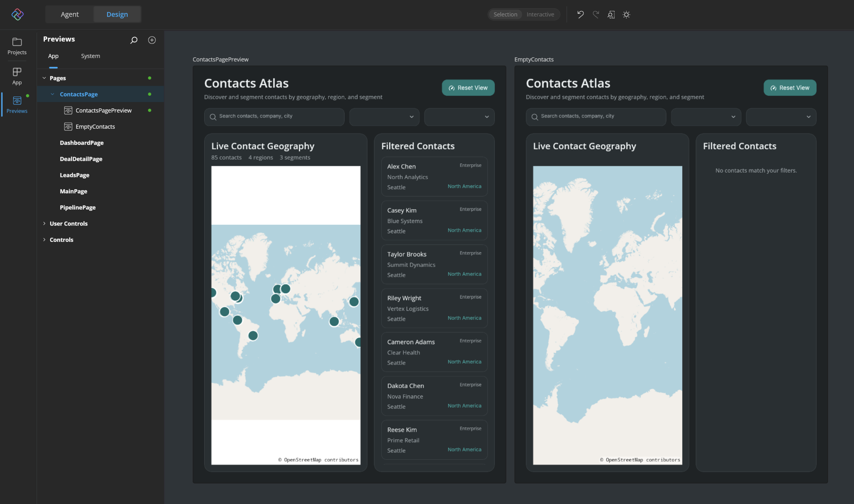The width and height of the screenshot is (854, 504).
Task: Collapse the ContactsPage tree node
Action: pos(52,94)
